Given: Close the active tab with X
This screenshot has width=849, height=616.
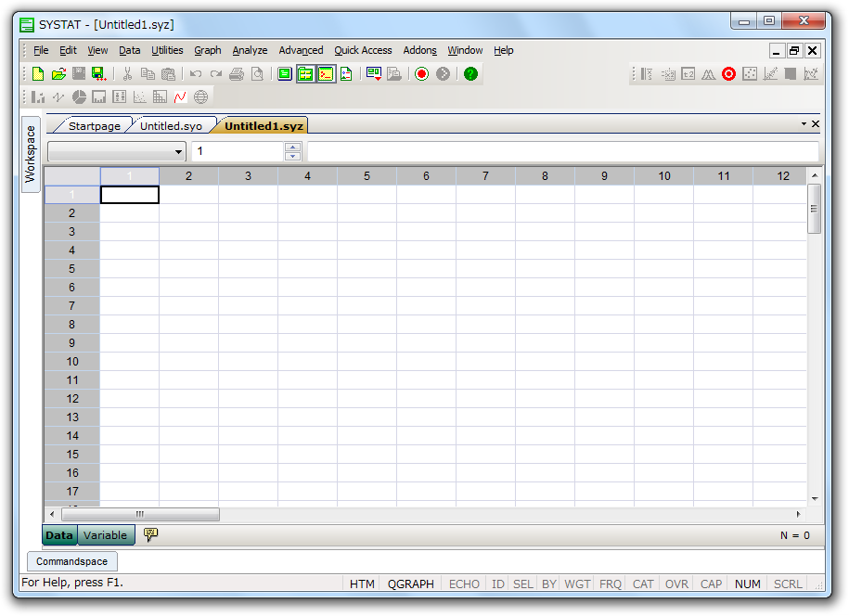Looking at the screenshot, I should click(816, 124).
